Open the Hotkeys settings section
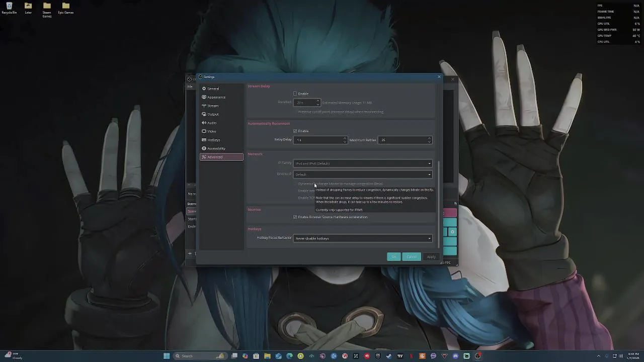Screen dimensions: 644x362 pos(221,140)
